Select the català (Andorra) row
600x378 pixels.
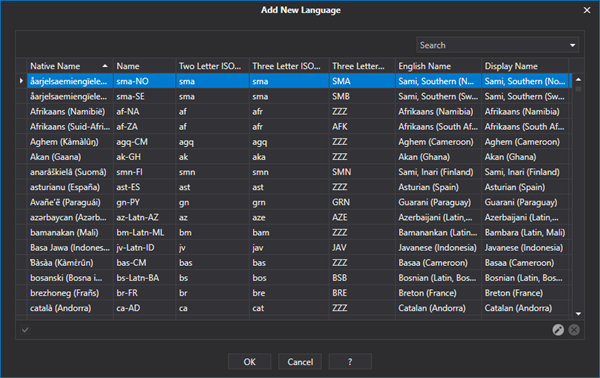pos(299,308)
